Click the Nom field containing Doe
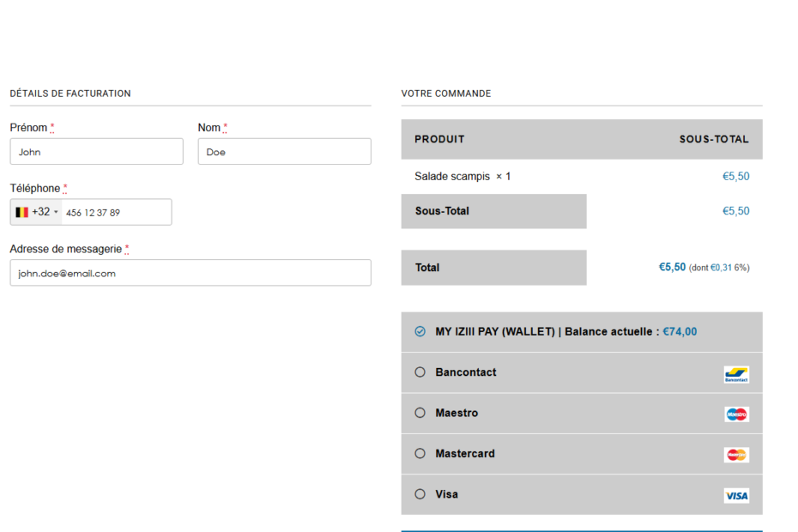 click(x=284, y=152)
